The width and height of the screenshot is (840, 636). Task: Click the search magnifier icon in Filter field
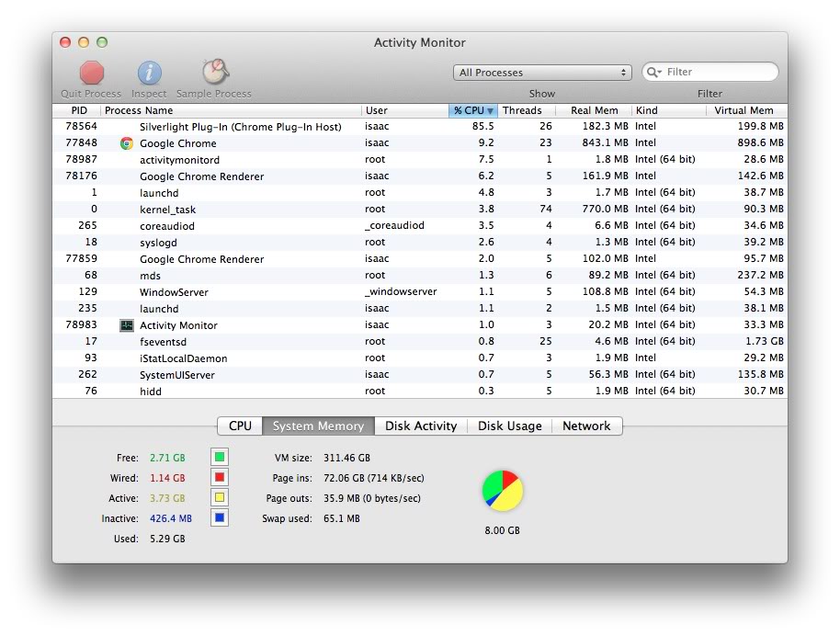point(653,72)
